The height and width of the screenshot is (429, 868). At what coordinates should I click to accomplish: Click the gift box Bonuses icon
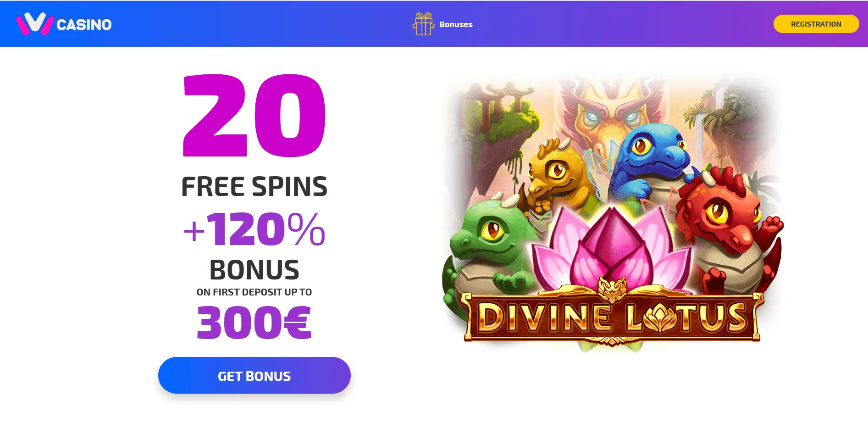[x=423, y=24]
